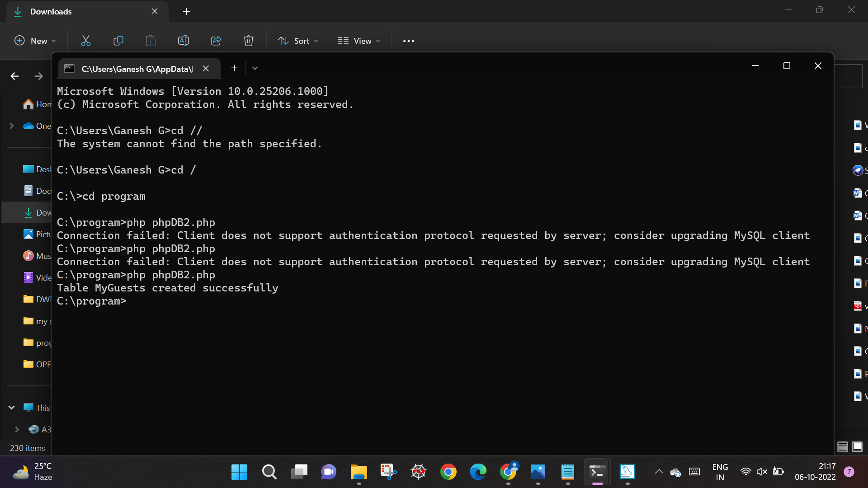Switch to the AppData terminal tab
Image resolution: width=868 pixels, height=488 pixels.
136,69
